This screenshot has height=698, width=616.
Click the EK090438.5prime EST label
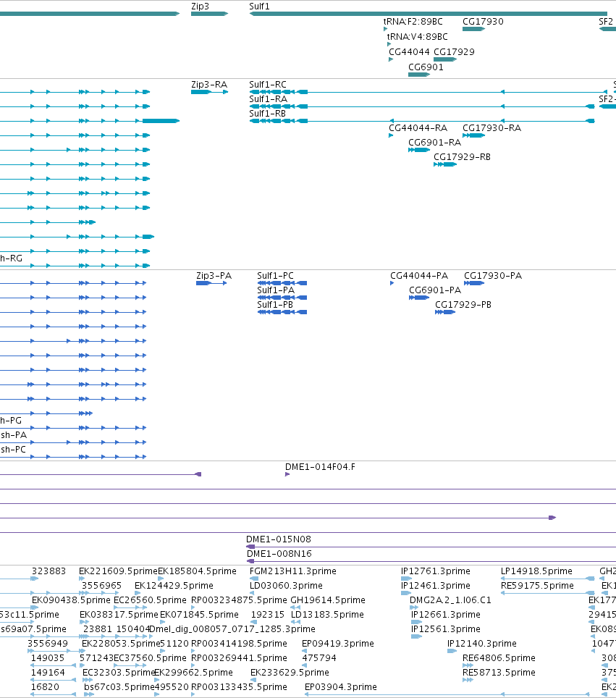71,600
